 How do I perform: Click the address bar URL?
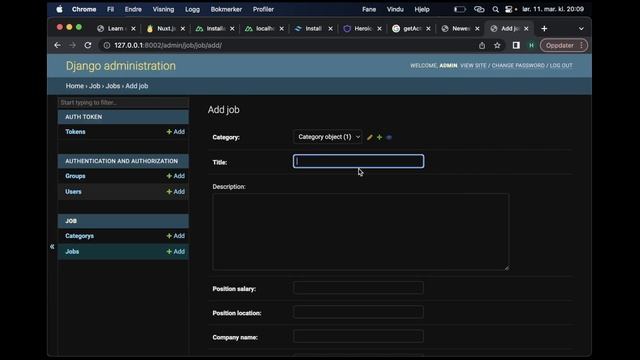168,45
